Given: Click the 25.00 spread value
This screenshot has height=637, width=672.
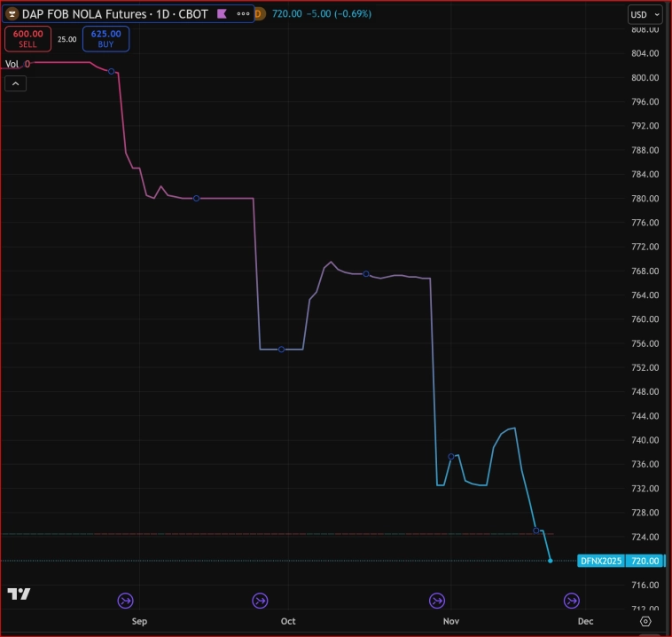Looking at the screenshot, I should click(x=66, y=39).
